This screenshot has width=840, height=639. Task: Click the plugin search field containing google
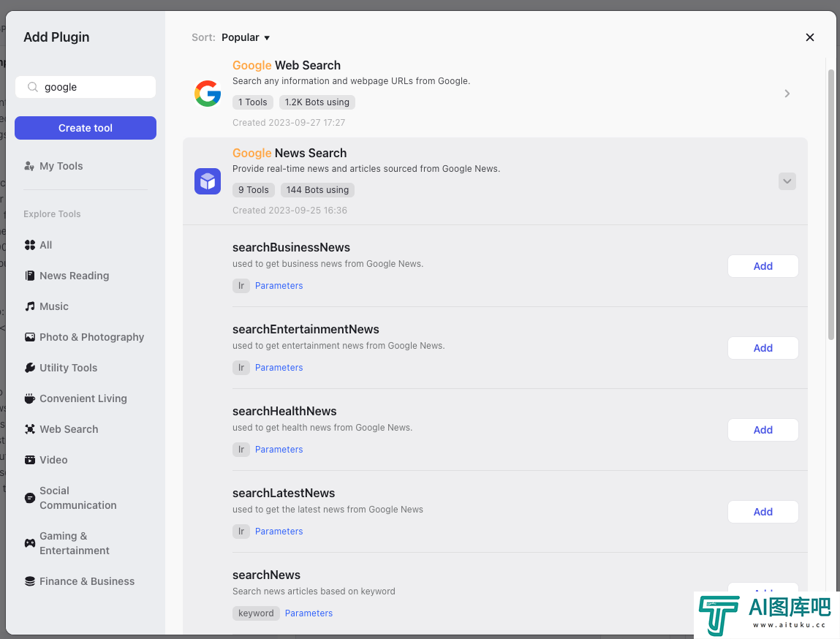pyautogui.click(x=86, y=87)
